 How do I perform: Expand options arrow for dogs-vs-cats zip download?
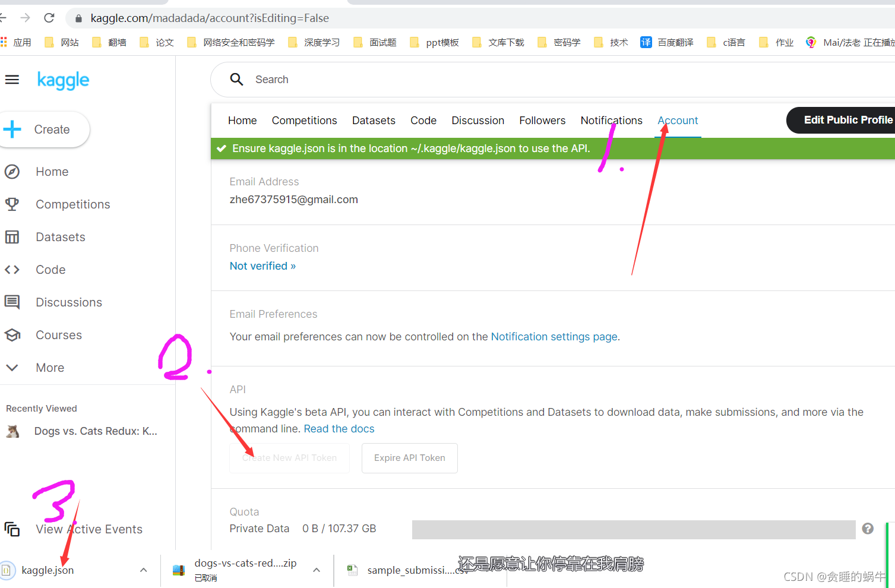point(317,570)
